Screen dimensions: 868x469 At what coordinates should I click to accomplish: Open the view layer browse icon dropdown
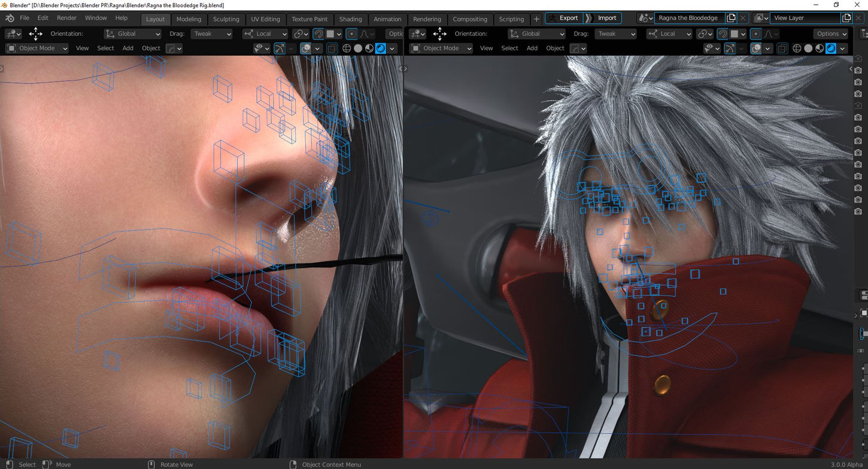pos(761,18)
